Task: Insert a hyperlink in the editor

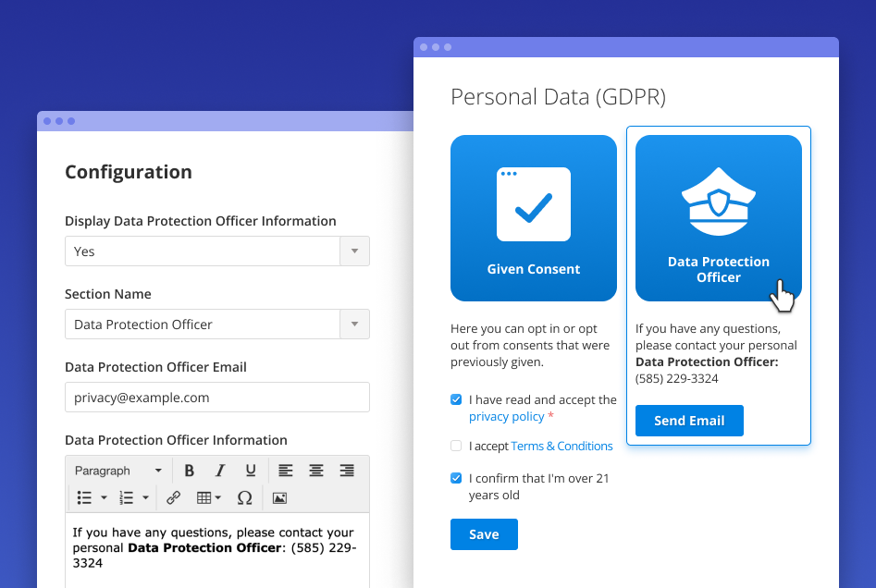Action: pos(173,497)
